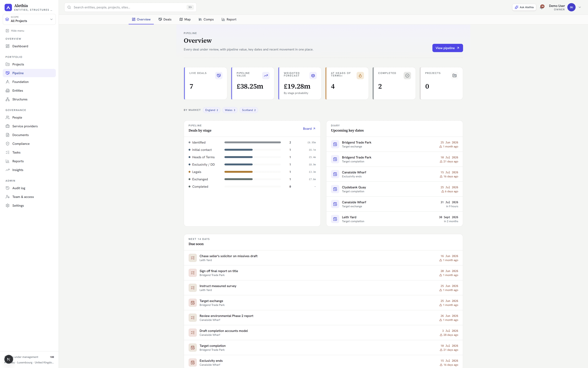The image size is (588, 368).
Task: Click calendar icon for Clydebank Quay
Action: coord(335,189)
